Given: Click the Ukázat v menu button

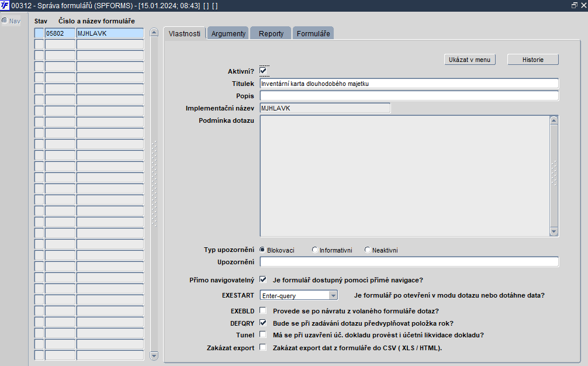Looking at the screenshot, I should [469, 60].
